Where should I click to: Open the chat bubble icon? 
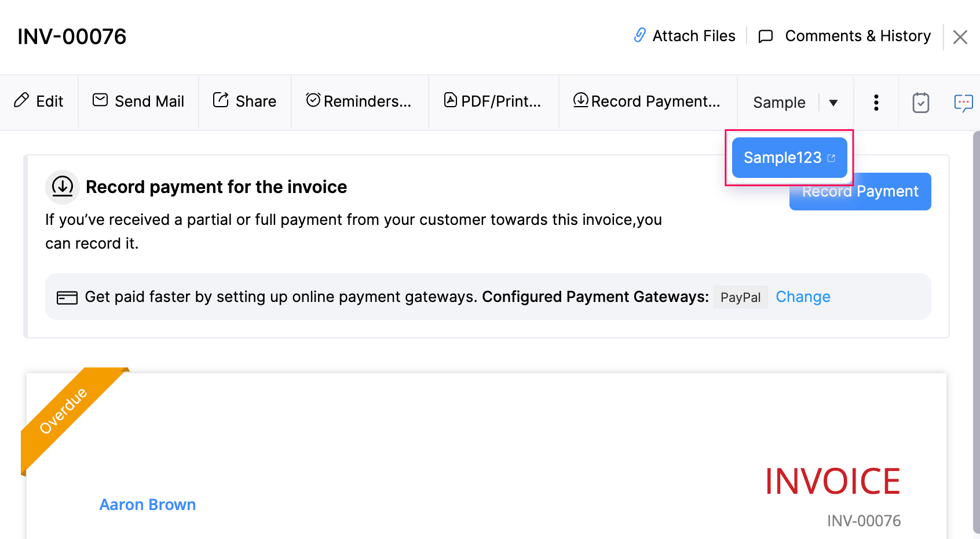963,103
